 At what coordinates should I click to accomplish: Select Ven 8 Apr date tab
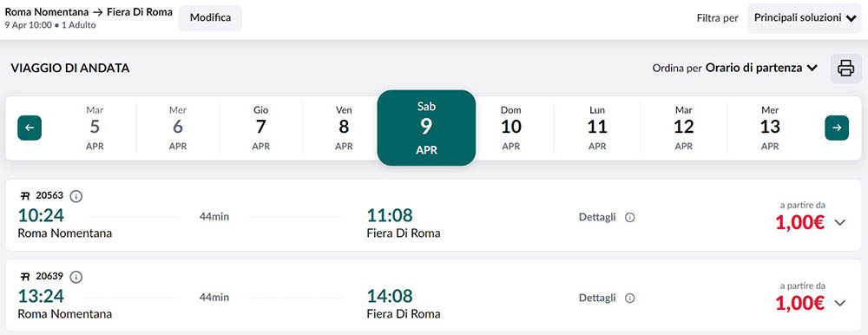tap(344, 128)
